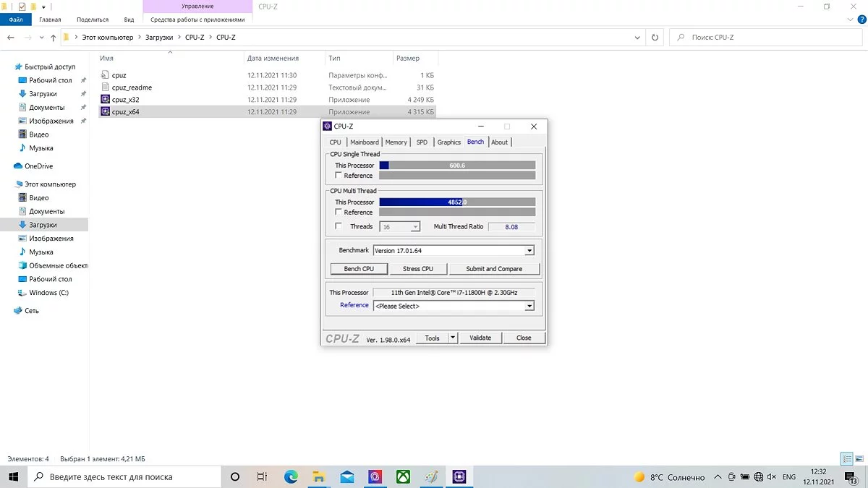Show hidden system tray icons
Image resolution: width=868 pixels, height=488 pixels.
click(x=717, y=477)
